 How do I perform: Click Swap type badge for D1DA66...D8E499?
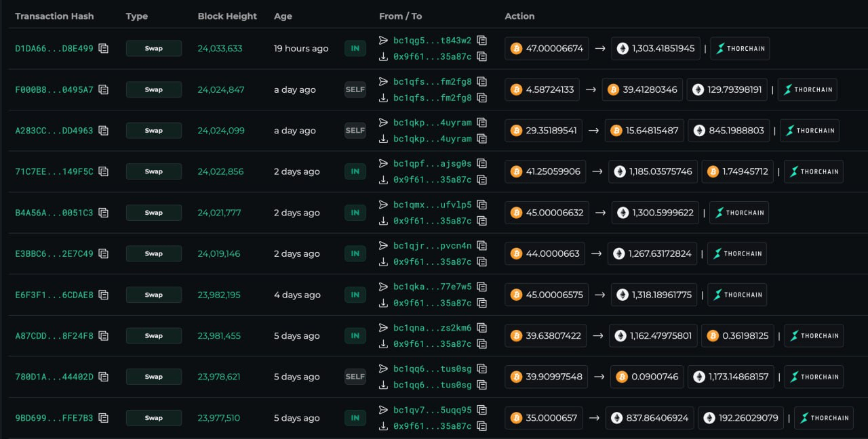pyautogui.click(x=154, y=48)
